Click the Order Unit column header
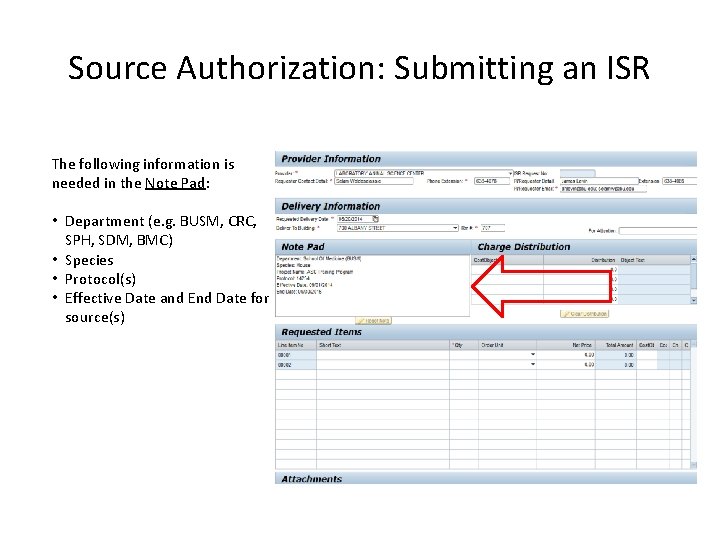Image resolution: width=720 pixels, height=540 pixels. click(507, 345)
